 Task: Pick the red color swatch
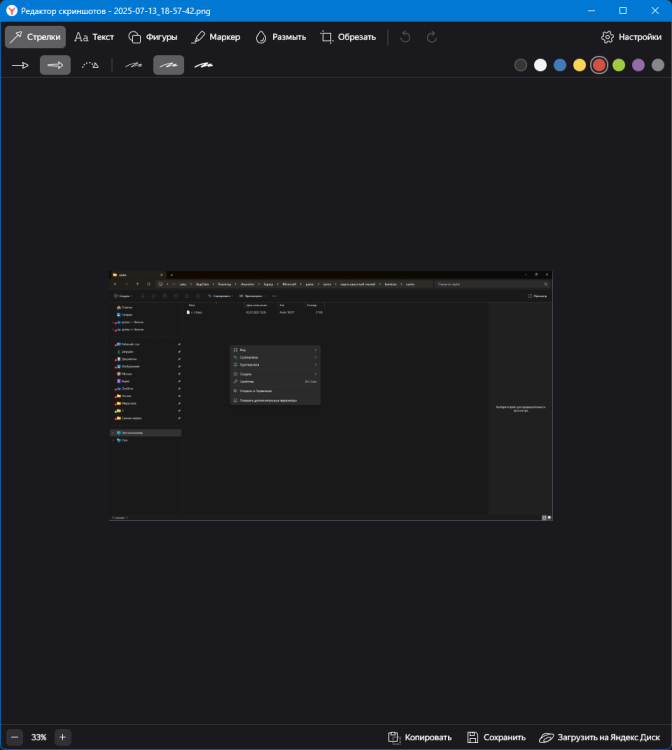point(599,65)
